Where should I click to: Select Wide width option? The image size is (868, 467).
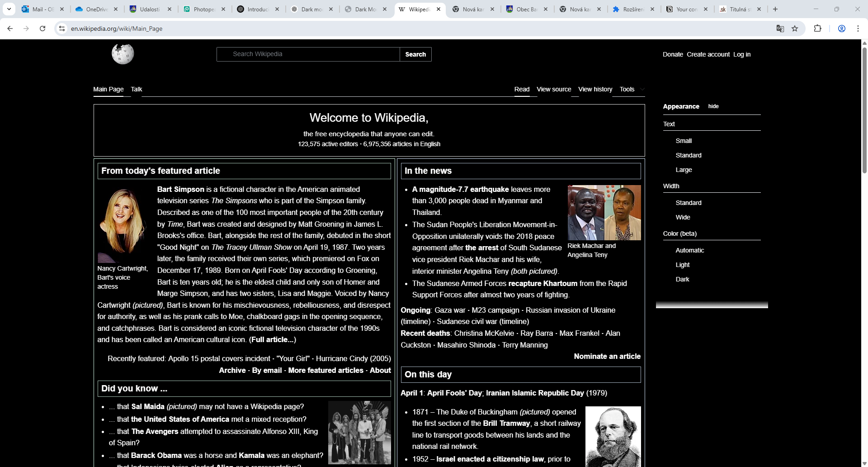tap(683, 217)
